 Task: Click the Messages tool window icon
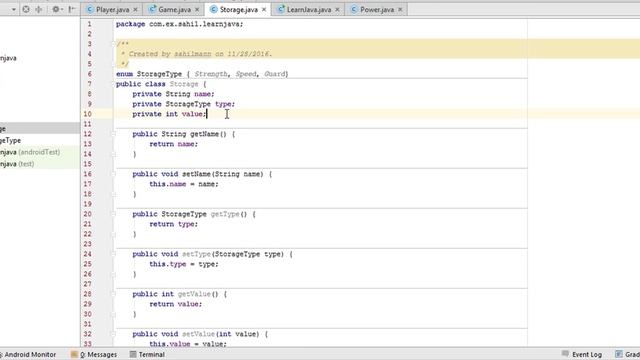coord(74,354)
